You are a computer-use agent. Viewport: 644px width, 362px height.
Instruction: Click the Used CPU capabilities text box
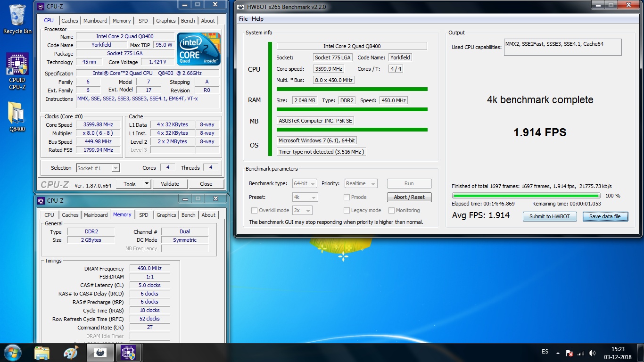tap(562, 47)
